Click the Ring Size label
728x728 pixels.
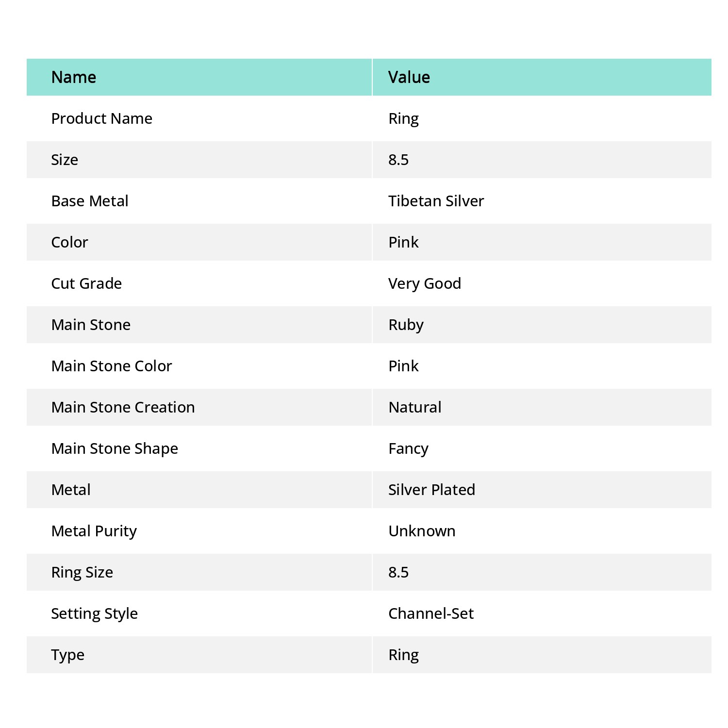click(x=82, y=572)
